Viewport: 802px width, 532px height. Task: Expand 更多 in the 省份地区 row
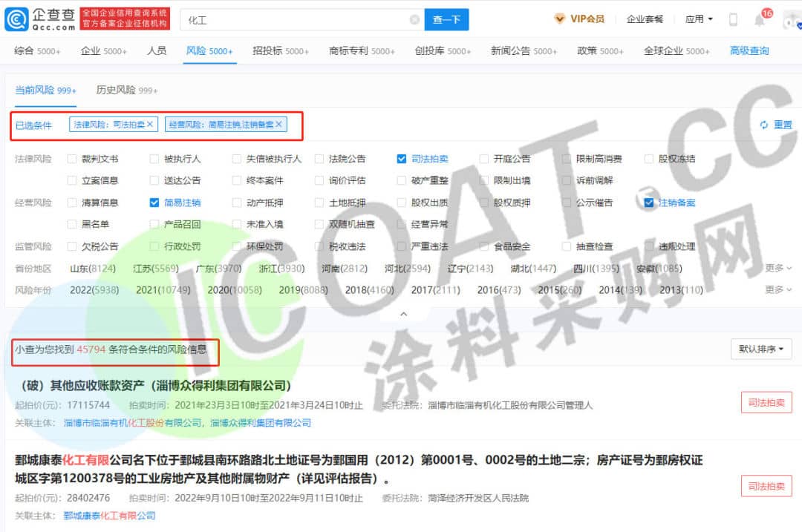778,268
